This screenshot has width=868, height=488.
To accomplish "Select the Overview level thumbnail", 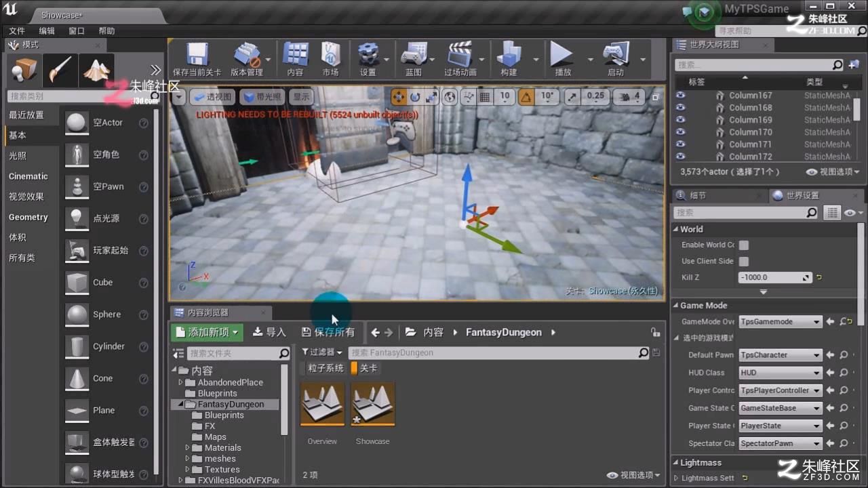I will (322, 405).
